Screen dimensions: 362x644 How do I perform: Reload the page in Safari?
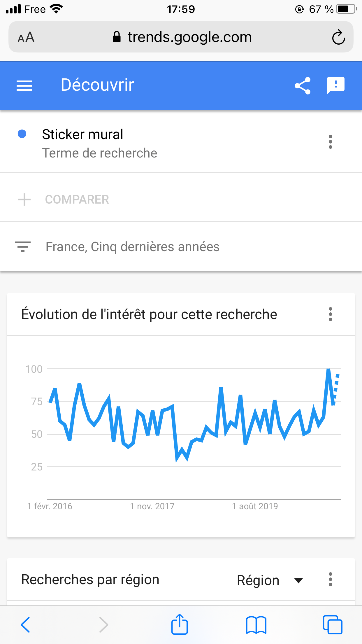tap(338, 37)
